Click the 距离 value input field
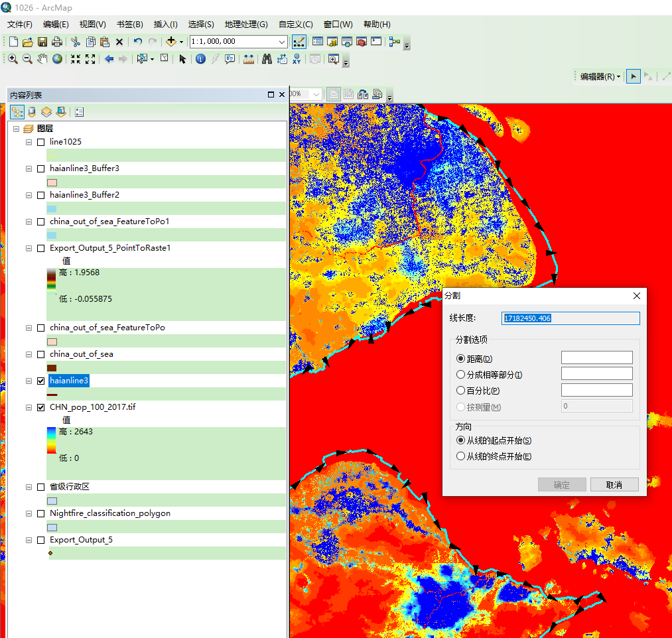Screen dimensions: 672x638 596,357
